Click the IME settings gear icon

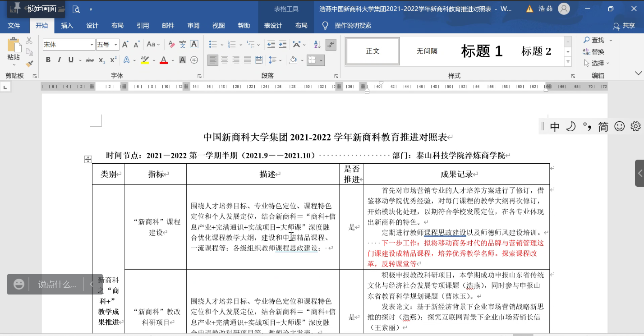coord(635,127)
